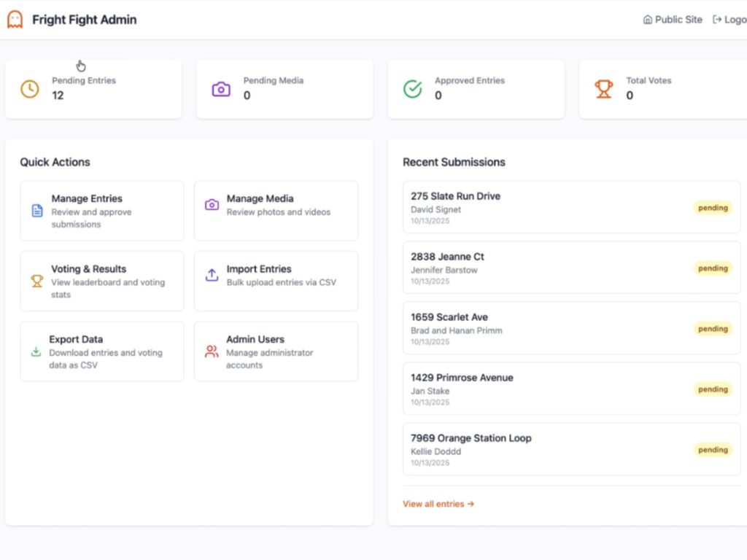Click the document icon on Manage Entries
The height and width of the screenshot is (560, 747).
point(37,211)
